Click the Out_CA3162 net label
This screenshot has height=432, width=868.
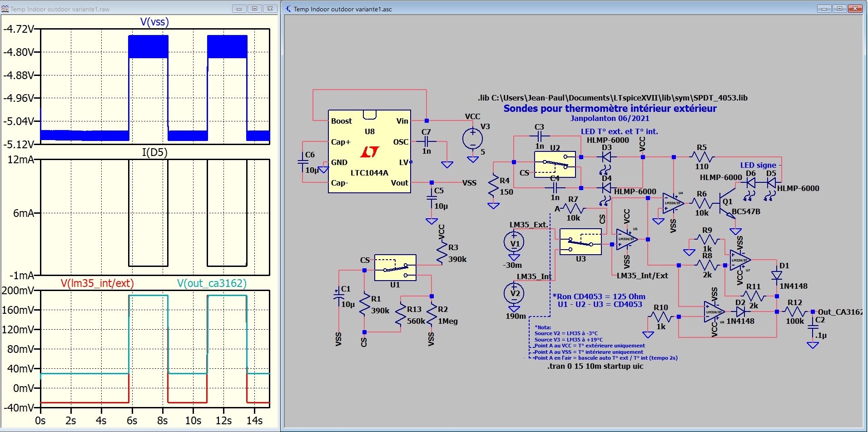(839, 312)
